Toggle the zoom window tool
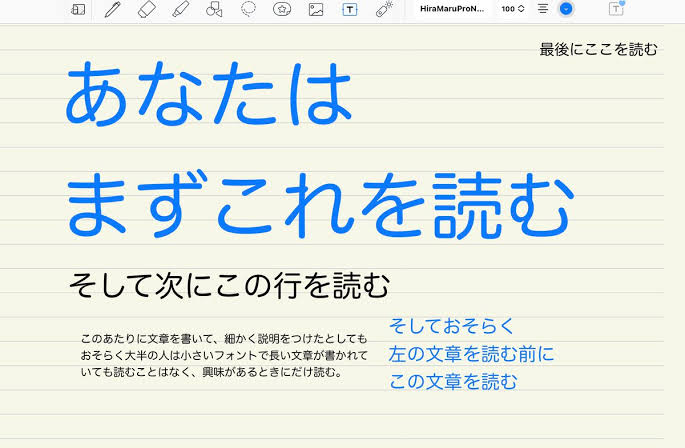This screenshot has width=685, height=448. [x=78, y=9]
